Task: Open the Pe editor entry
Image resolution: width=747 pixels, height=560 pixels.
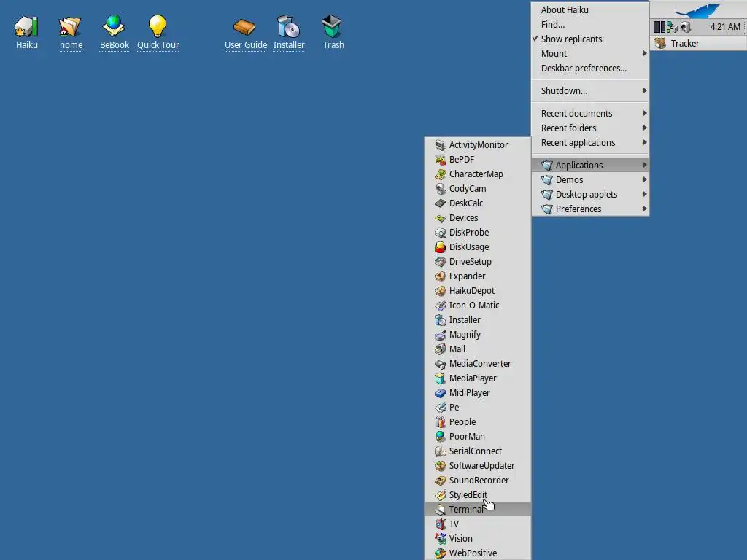Action: pos(478,407)
